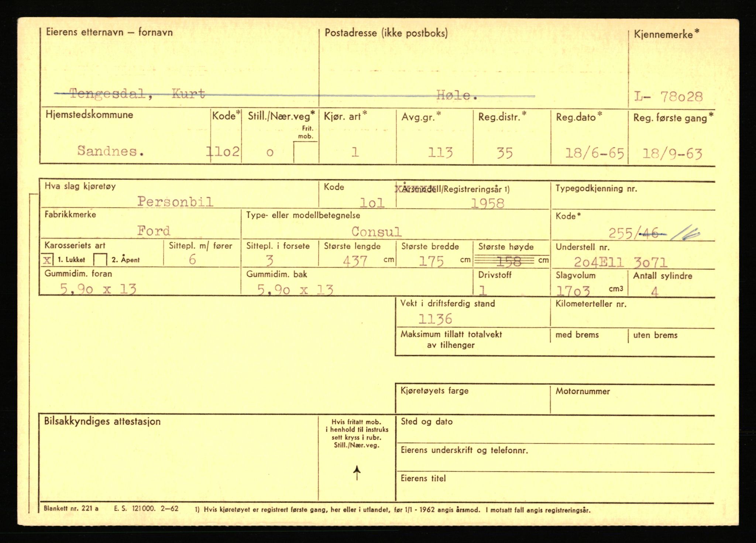Click the Avg.gr. value '113'
This screenshot has height=543, width=756.
coord(440,152)
